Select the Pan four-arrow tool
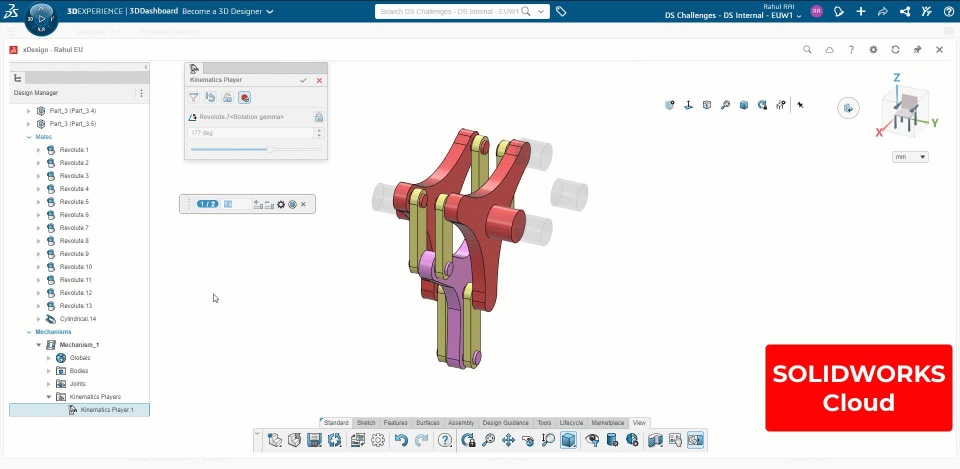This screenshot has height=469, width=960. point(508,440)
